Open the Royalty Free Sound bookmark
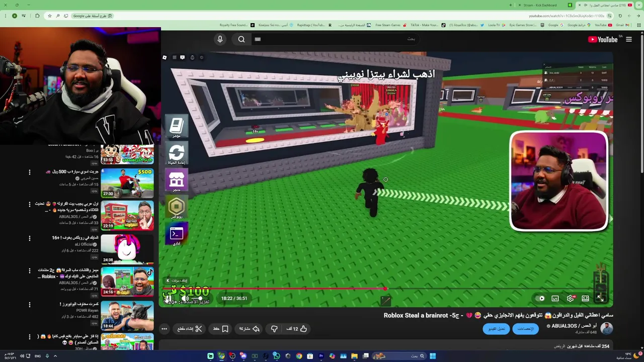Viewport: 644px width, 362px height. coord(237,25)
